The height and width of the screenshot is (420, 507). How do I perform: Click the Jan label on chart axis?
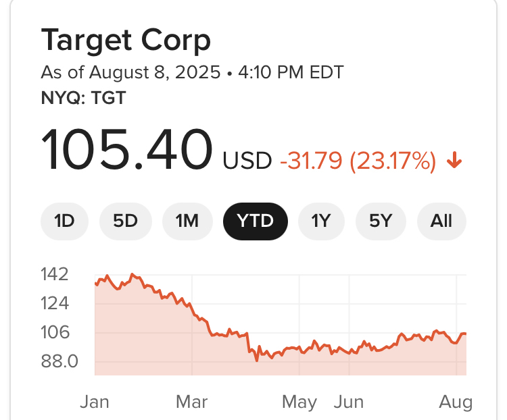[x=94, y=402]
